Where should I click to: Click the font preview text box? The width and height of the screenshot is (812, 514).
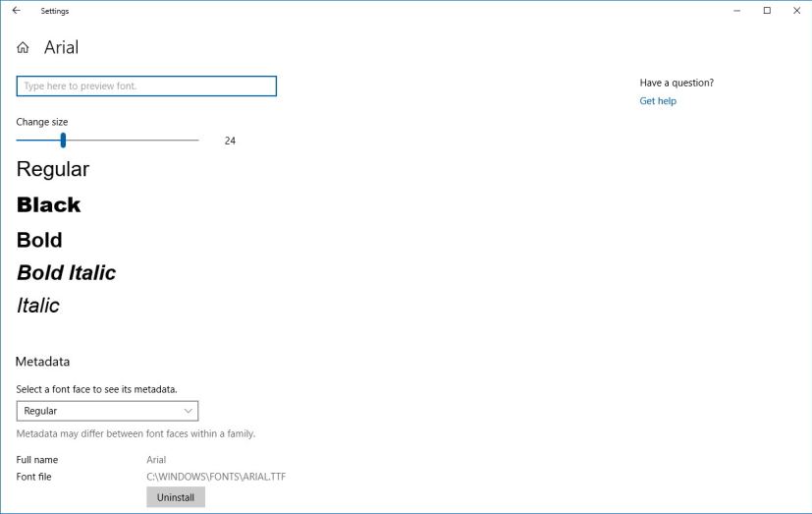(146, 86)
